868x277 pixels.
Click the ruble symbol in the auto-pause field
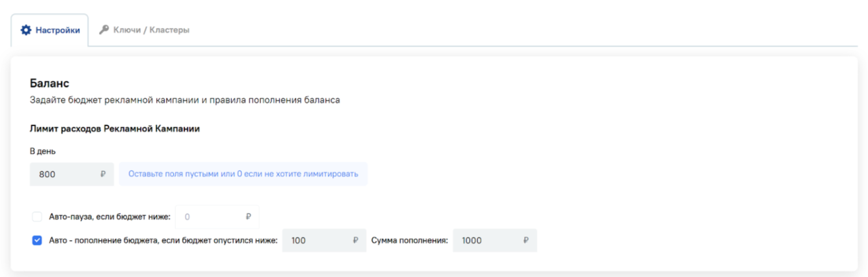(248, 217)
